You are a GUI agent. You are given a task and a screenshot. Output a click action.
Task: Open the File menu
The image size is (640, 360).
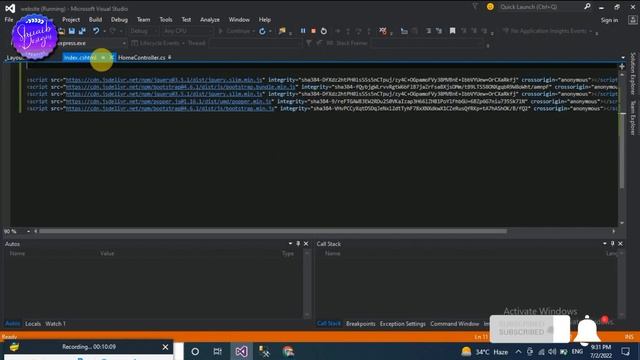pos(9,20)
